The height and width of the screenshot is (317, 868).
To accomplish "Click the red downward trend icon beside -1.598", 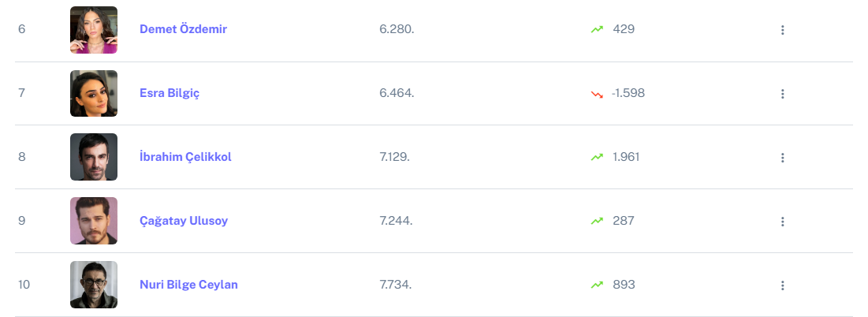I will click(x=597, y=94).
